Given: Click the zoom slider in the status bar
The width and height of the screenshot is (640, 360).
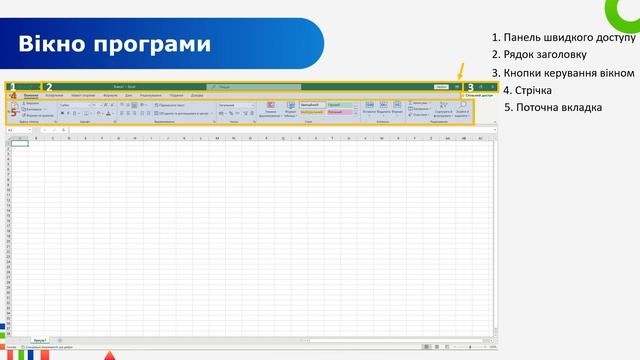Looking at the screenshot, I should coord(470,347).
